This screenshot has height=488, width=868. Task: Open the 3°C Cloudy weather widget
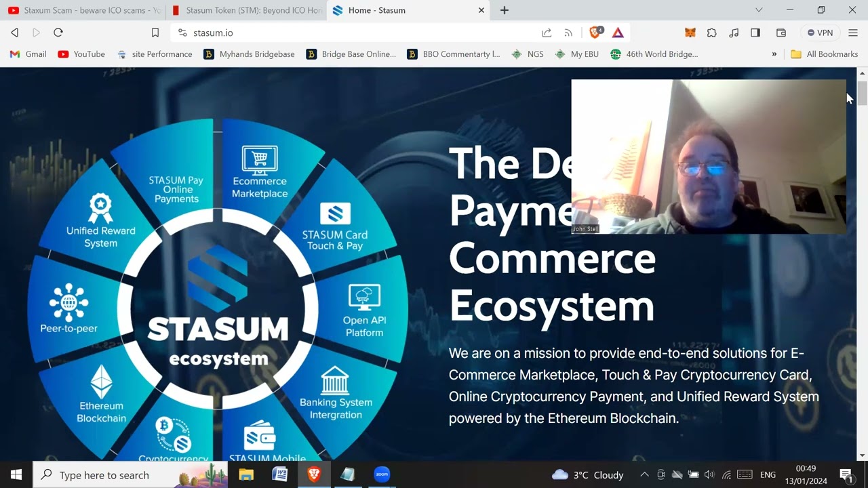(588, 474)
